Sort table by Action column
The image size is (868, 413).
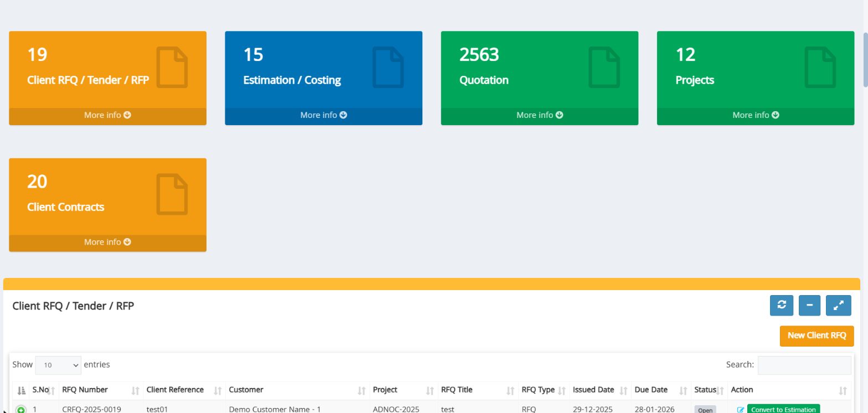[x=789, y=390]
